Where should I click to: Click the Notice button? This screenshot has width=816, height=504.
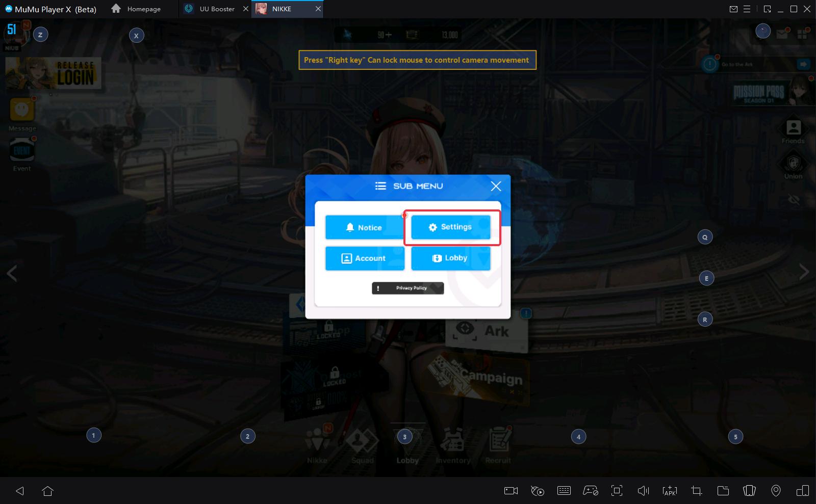[364, 227]
